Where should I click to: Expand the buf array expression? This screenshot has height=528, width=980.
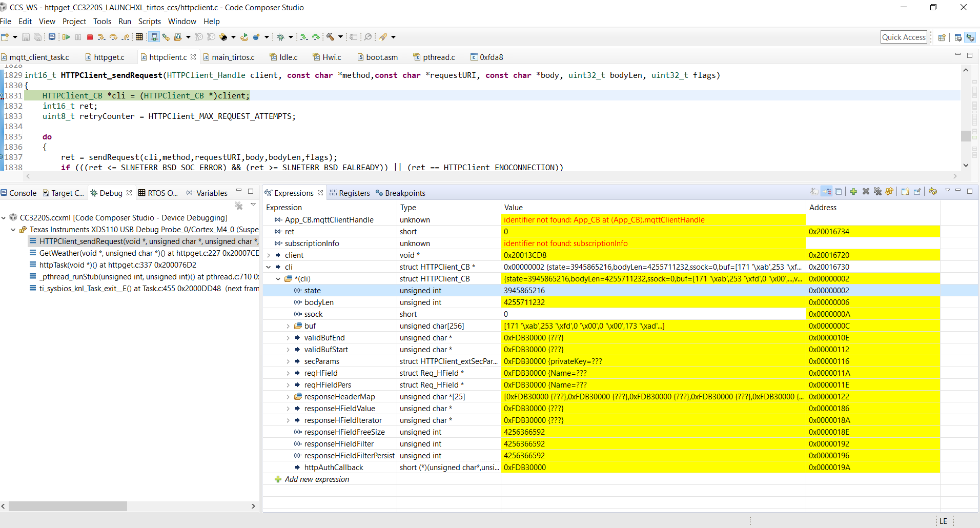pyautogui.click(x=288, y=326)
